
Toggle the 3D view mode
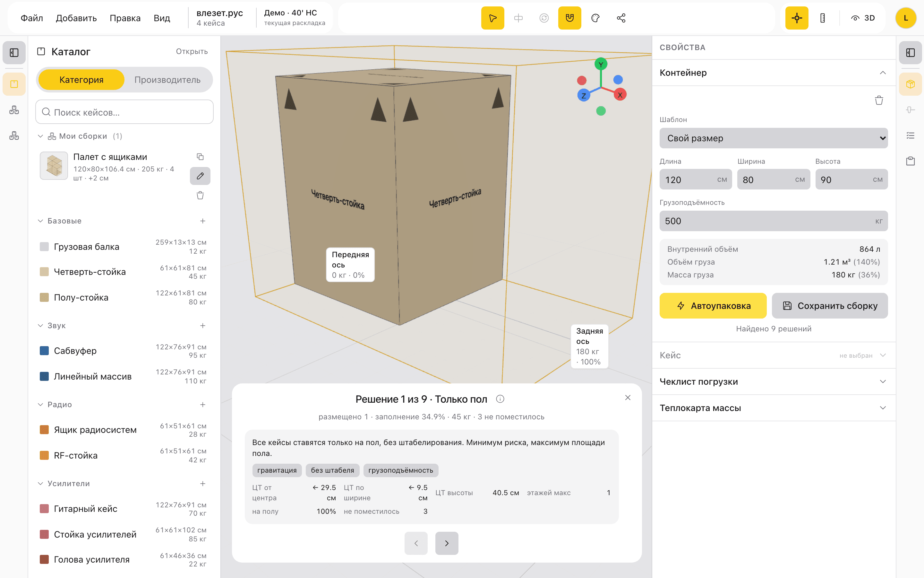point(863,18)
